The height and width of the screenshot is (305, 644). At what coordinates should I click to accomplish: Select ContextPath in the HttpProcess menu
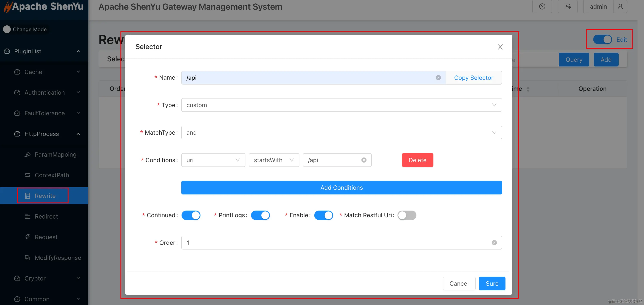[52, 175]
